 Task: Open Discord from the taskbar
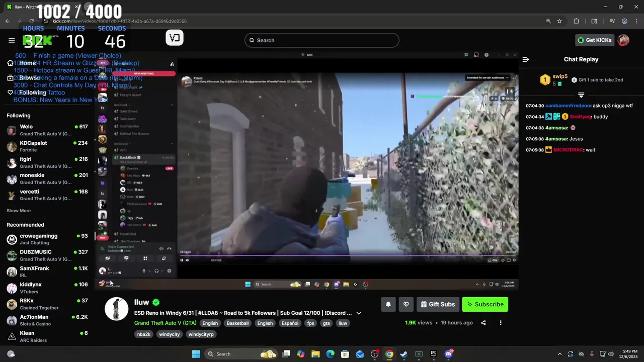click(x=448, y=354)
